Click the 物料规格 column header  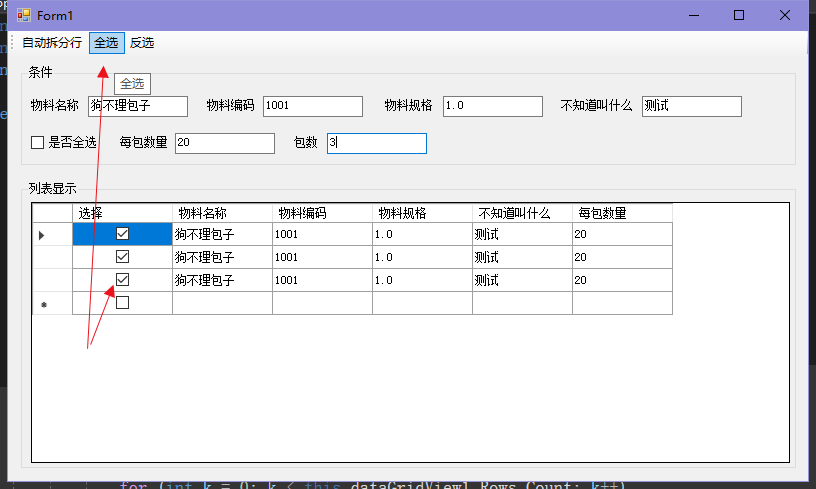tap(422, 213)
